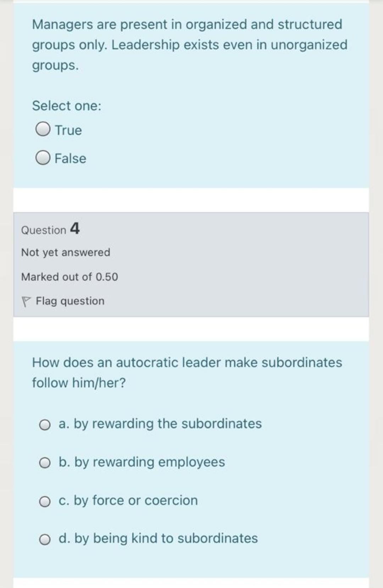Choose option c. by force or coercion

44,500
